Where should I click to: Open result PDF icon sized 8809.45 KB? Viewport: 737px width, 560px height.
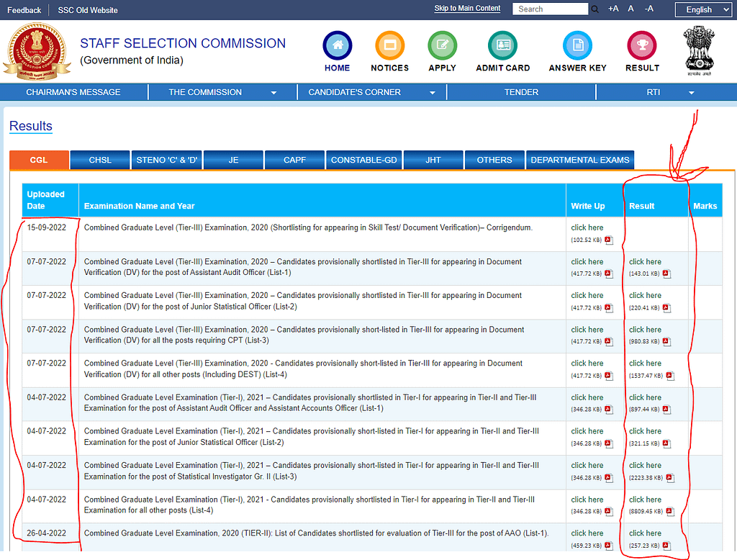(x=670, y=512)
